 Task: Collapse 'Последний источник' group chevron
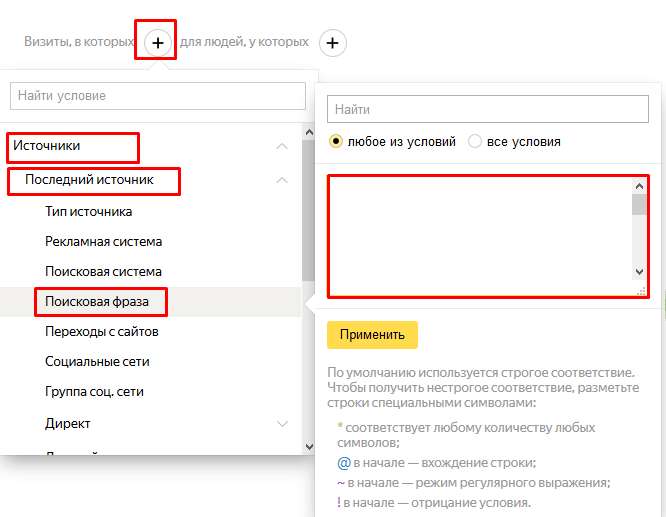282,181
